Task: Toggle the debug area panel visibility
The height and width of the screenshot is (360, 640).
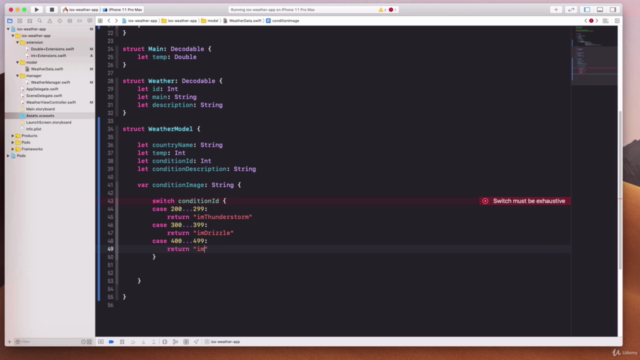Action: pos(600,9)
